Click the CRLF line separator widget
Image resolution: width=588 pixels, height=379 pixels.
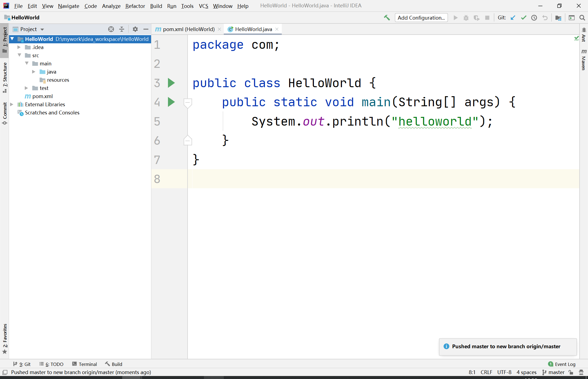(x=486, y=372)
